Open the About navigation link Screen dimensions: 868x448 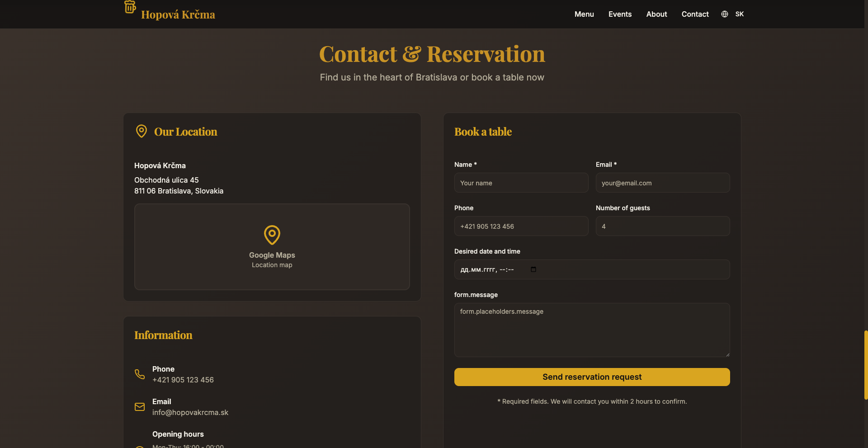[x=656, y=14]
